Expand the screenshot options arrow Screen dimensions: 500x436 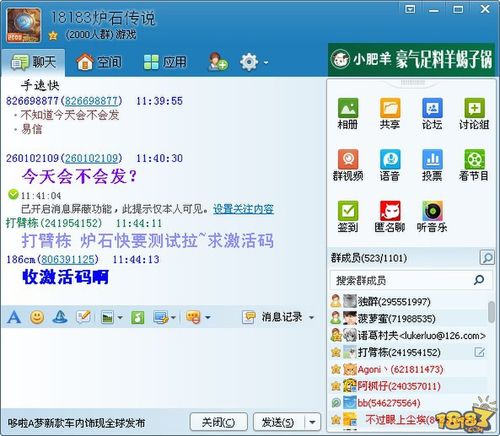coord(173,317)
